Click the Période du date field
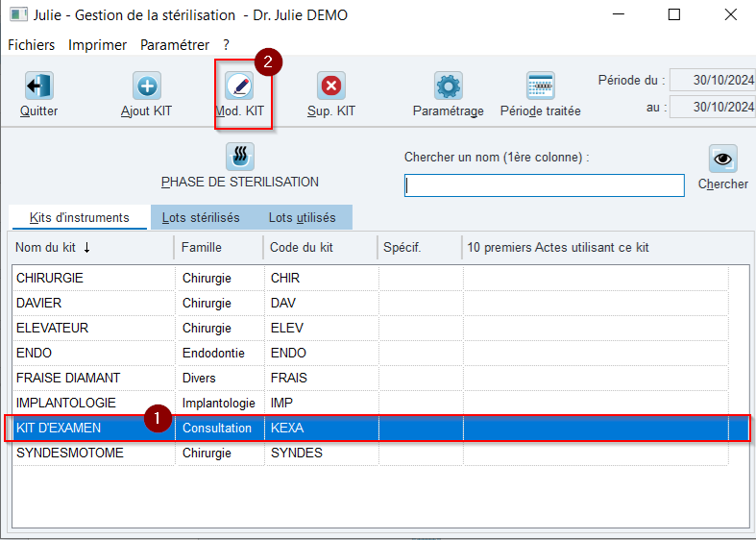Screen dimensions: 756x540 (713, 80)
